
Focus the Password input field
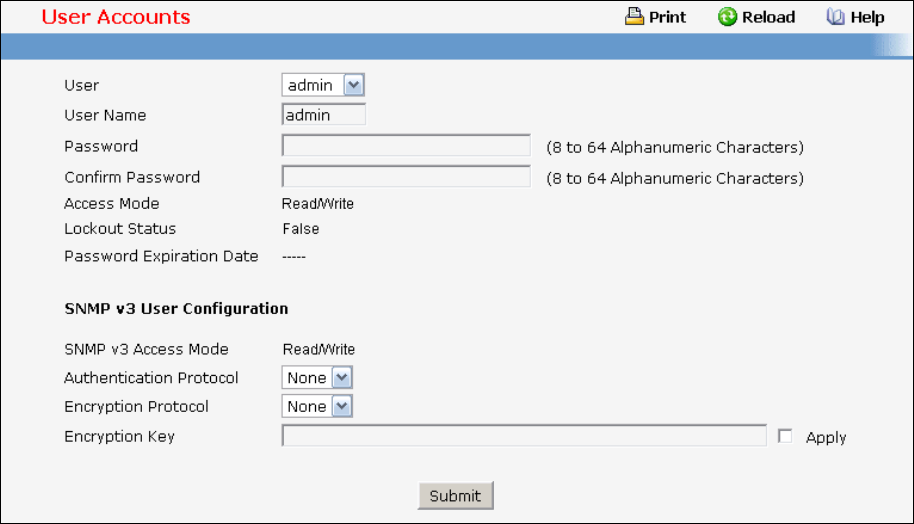(405, 146)
